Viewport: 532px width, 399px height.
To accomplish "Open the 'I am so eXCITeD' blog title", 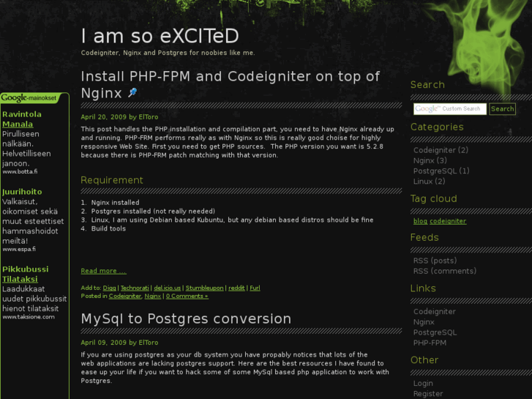I will coord(160,37).
